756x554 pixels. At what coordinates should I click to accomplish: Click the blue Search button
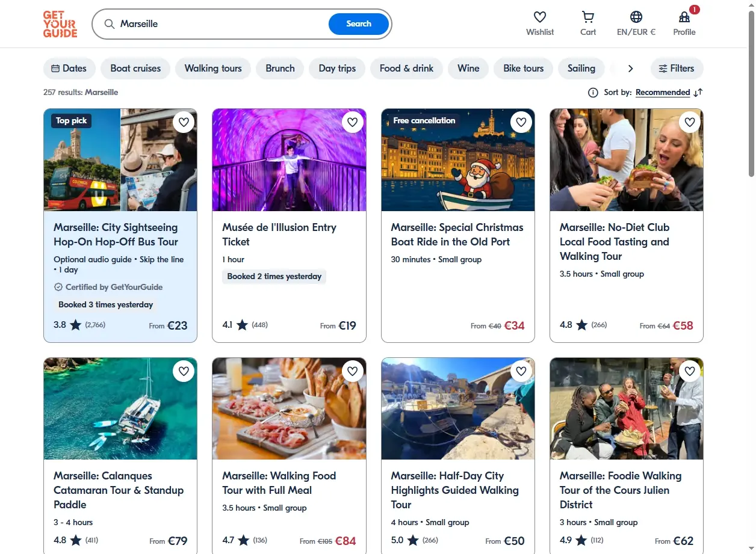pyautogui.click(x=359, y=24)
